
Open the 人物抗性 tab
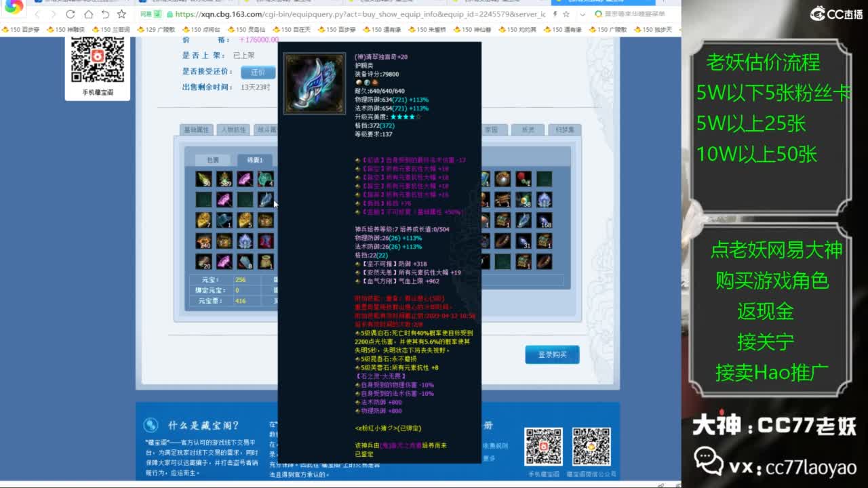(x=233, y=129)
